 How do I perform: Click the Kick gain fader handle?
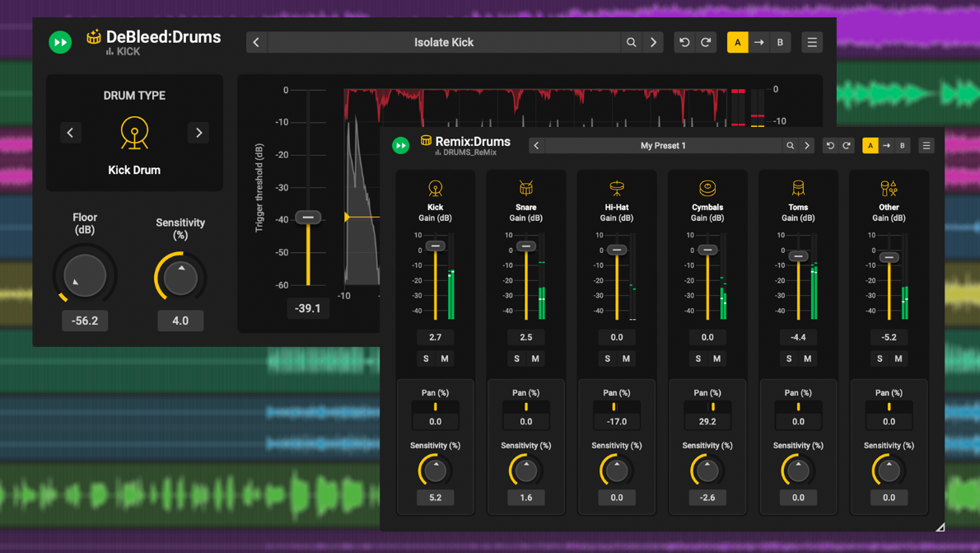pyautogui.click(x=436, y=246)
